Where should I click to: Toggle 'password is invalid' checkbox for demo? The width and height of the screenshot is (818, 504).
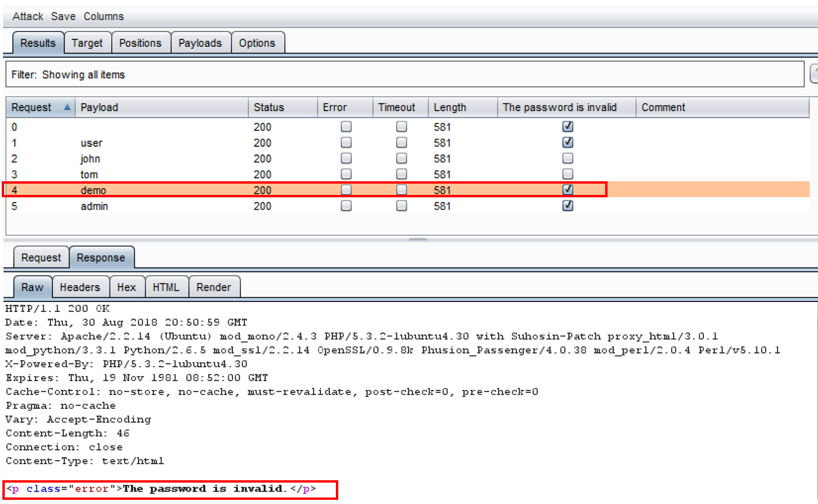pos(568,190)
